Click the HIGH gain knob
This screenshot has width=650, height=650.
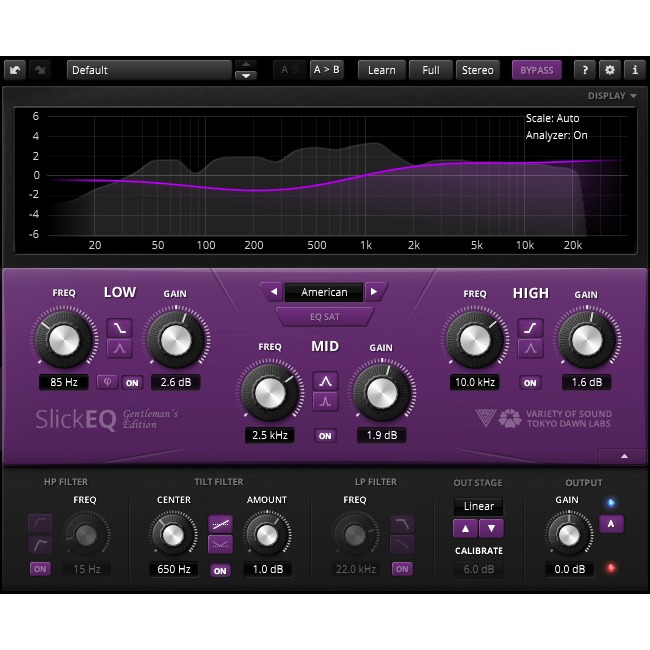[x=587, y=340]
